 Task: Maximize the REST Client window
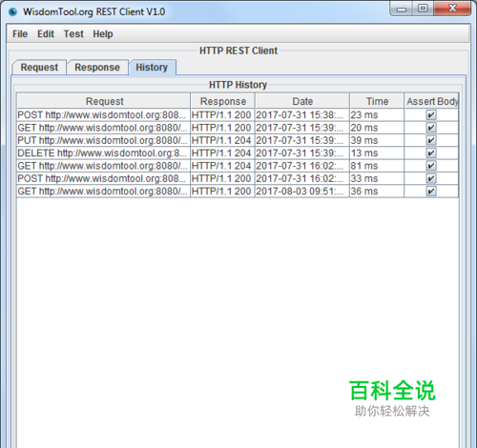(423, 9)
